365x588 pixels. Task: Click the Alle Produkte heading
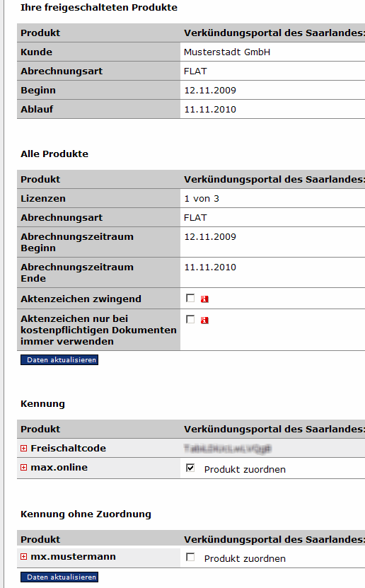[54, 154]
